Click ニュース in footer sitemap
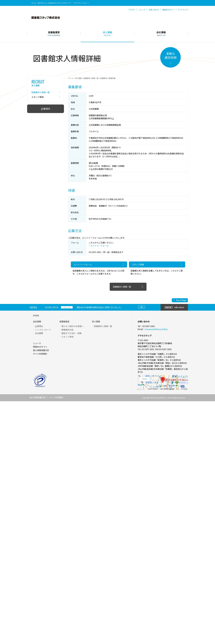Viewport: 215px width, 644px height. click(37, 343)
